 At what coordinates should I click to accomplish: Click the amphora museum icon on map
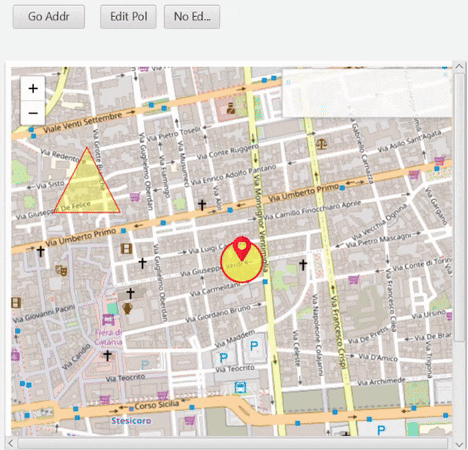point(127,308)
